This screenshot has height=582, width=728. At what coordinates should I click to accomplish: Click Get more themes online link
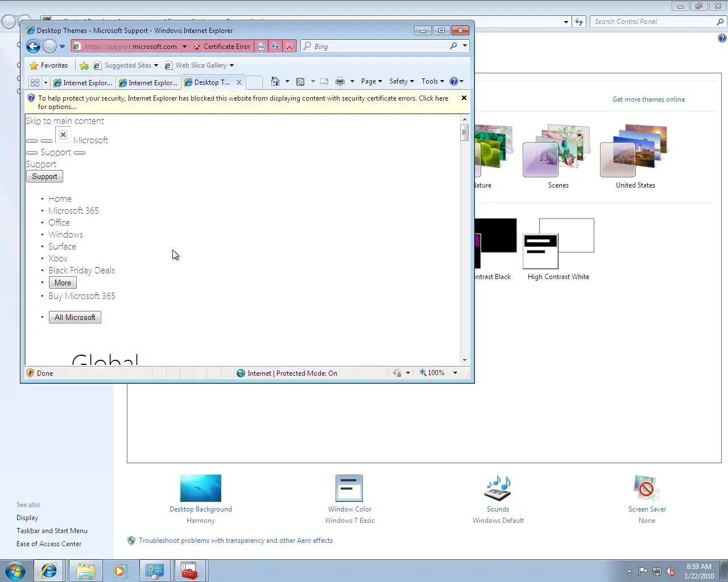[x=648, y=99]
